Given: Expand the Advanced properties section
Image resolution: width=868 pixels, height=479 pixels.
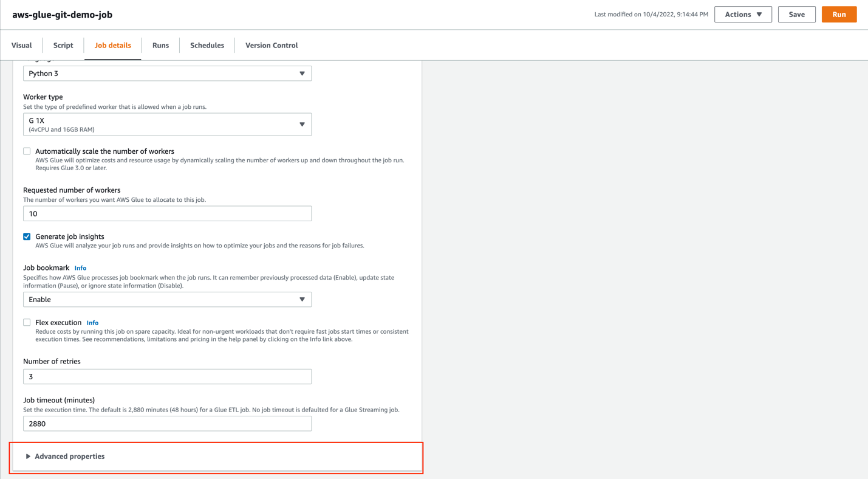Looking at the screenshot, I should (65, 457).
